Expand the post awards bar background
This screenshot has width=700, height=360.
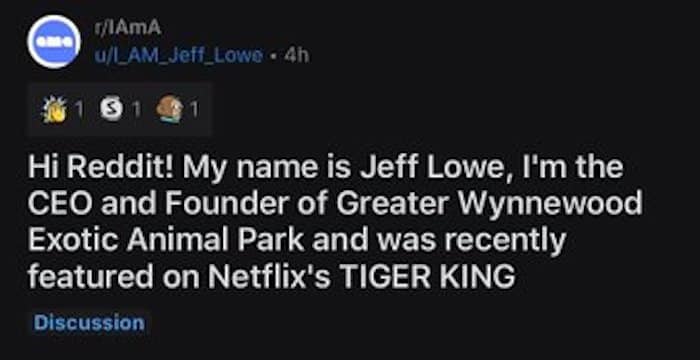point(119,110)
